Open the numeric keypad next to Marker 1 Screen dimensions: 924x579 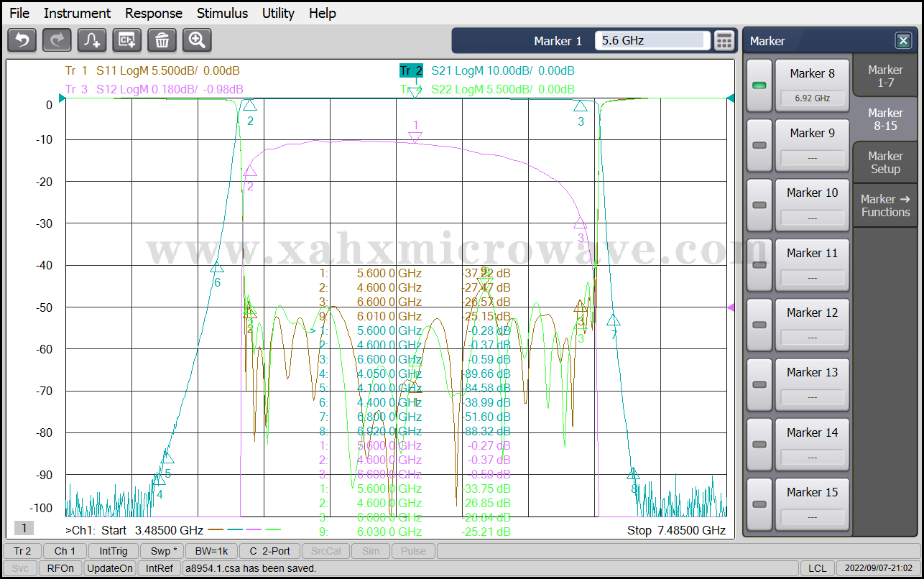coord(724,41)
